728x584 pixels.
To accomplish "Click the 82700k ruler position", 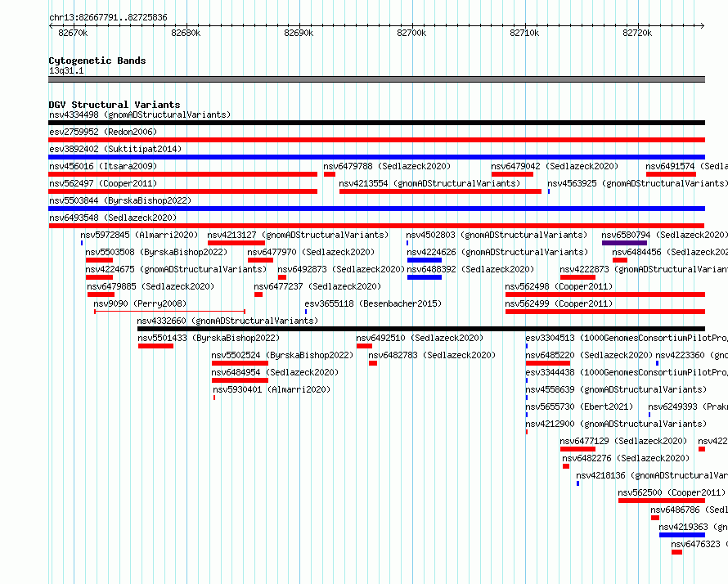I will (x=411, y=33).
